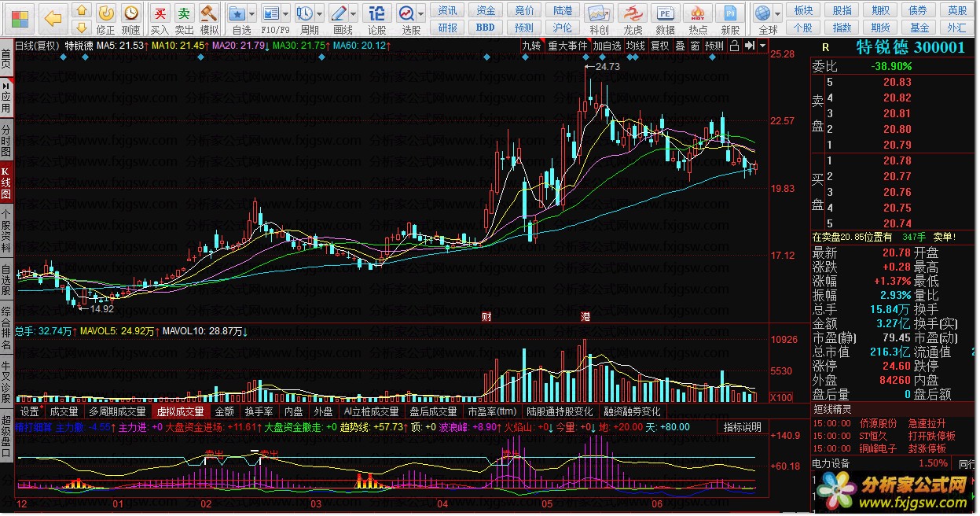Click the down arrow page icon
Image resolution: width=980 pixels, height=516 pixels.
click(x=81, y=28)
